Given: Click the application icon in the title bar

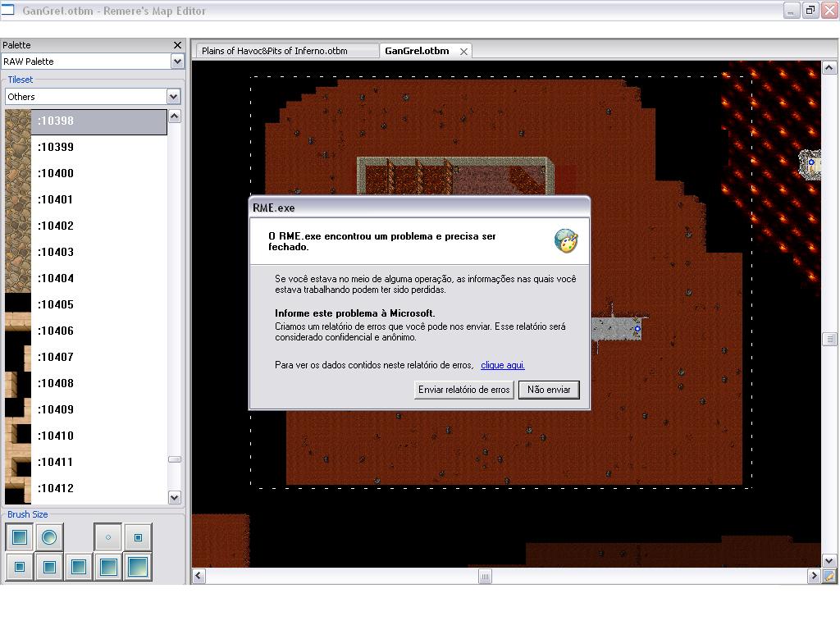Looking at the screenshot, I should click(x=7, y=10).
